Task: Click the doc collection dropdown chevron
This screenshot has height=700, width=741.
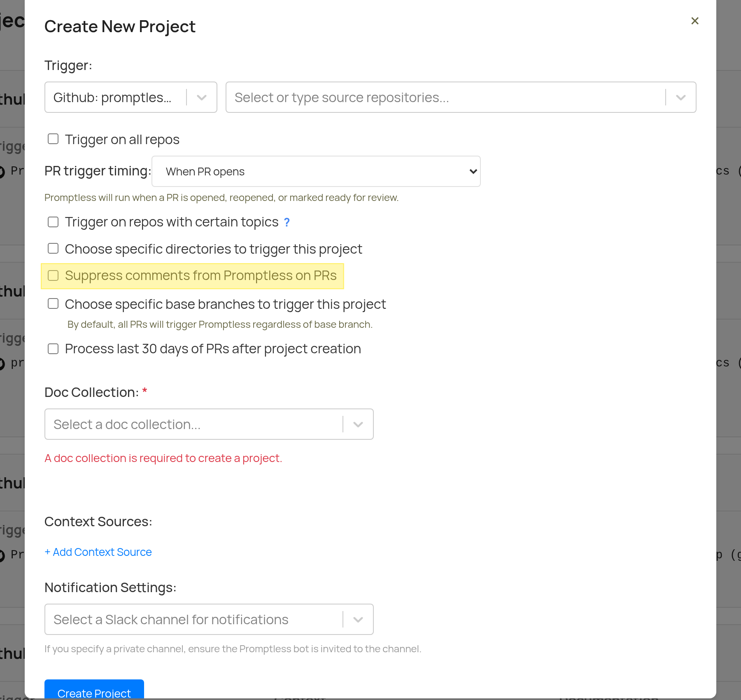Action: [x=357, y=424]
